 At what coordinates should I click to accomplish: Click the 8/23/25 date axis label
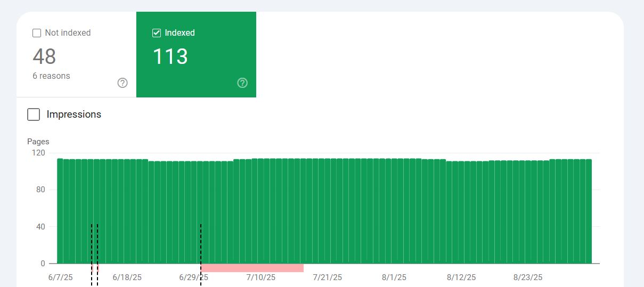coord(528,277)
